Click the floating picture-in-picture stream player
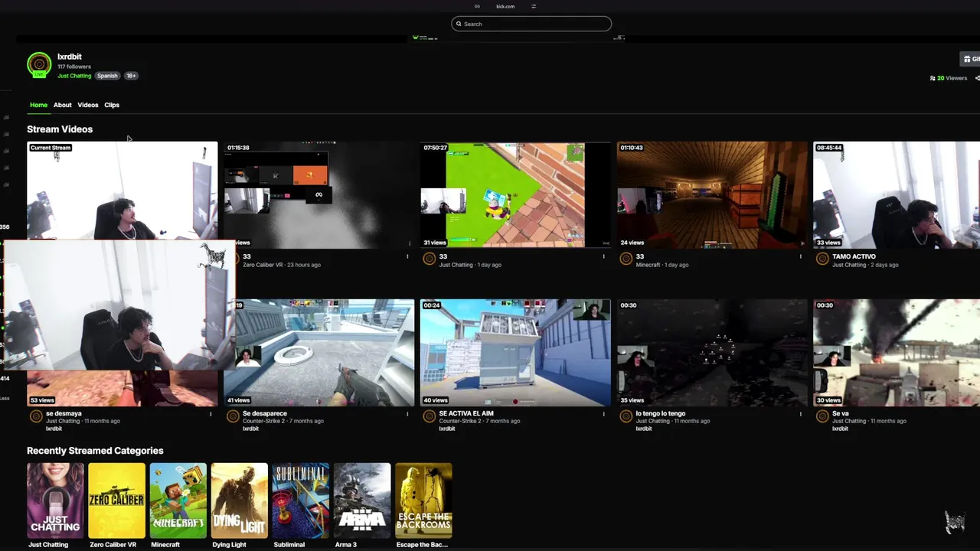 [119, 305]
